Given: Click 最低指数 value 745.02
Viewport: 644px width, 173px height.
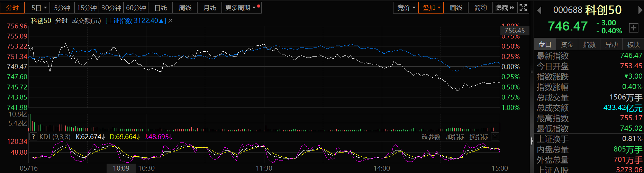Looking at the screenshot, I should [631, 128].
